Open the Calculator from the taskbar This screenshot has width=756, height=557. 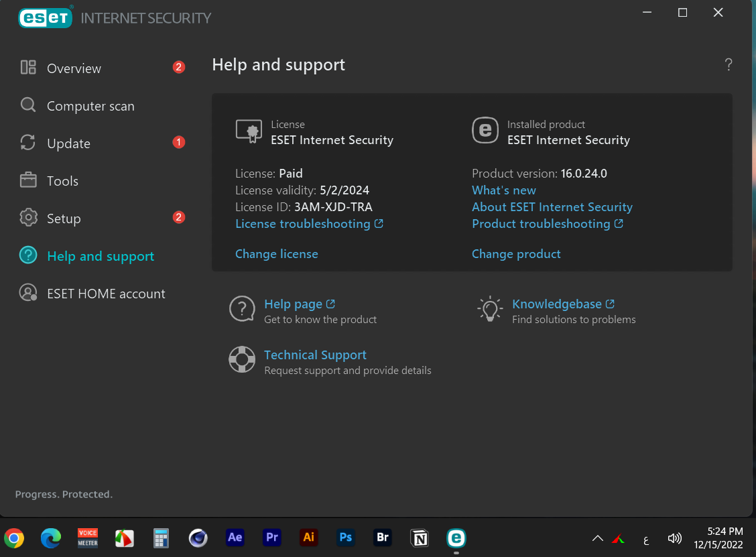pos(161,538)
